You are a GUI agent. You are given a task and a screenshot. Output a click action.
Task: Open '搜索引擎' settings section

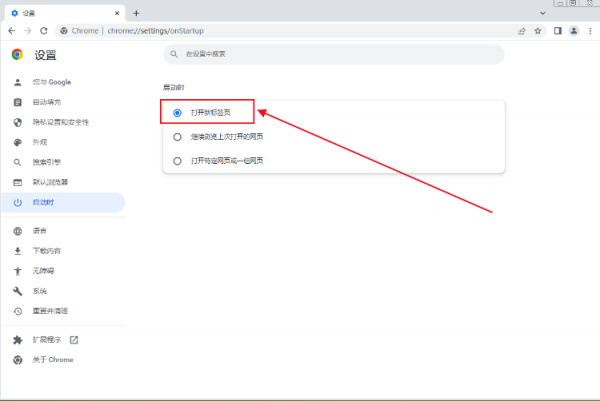(46, 162)
